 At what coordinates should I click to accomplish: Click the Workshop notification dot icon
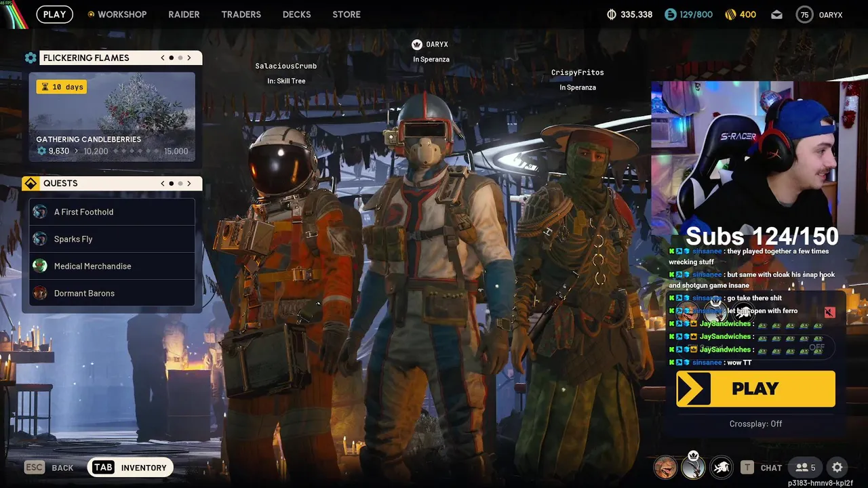click(x=91, y=14)
